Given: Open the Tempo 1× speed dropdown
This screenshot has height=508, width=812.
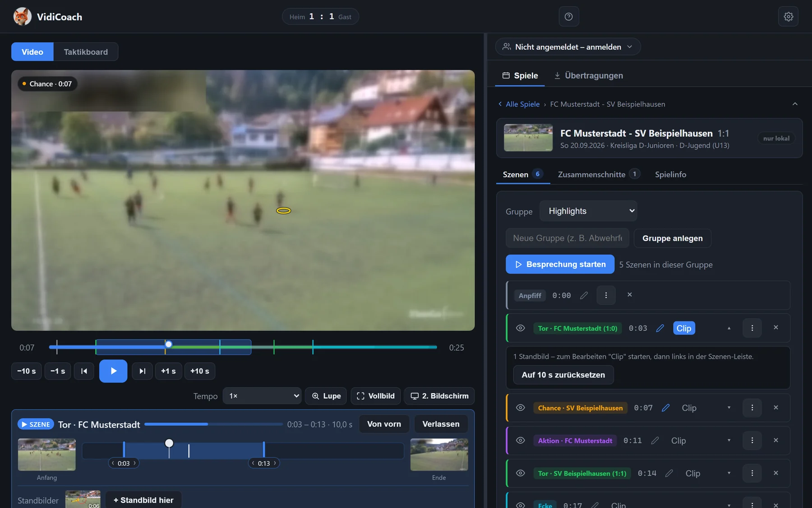Looking at the screenshot, I should 262,396.
